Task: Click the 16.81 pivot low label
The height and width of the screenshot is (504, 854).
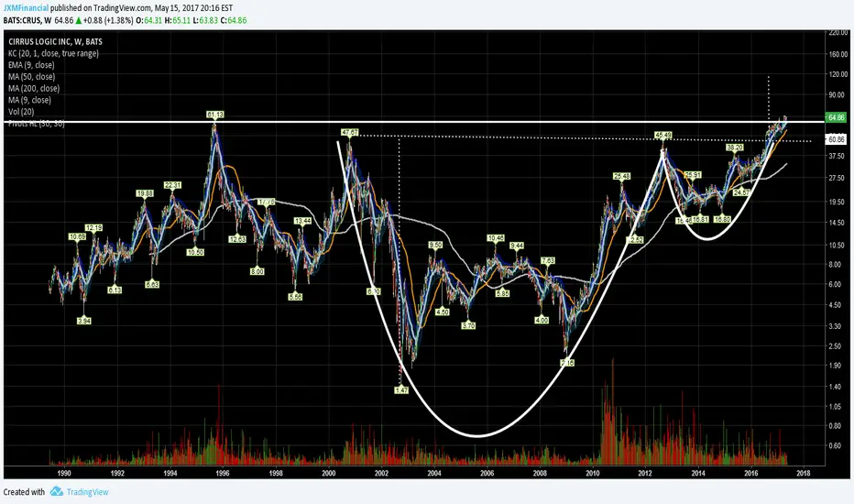Action: pos(700,219)
